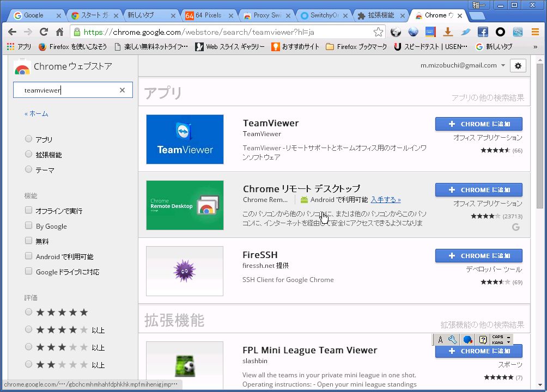Open the スピードテスト USEN bookmark
The height and width of the screenshot is (392, 547).
point(430,46)
